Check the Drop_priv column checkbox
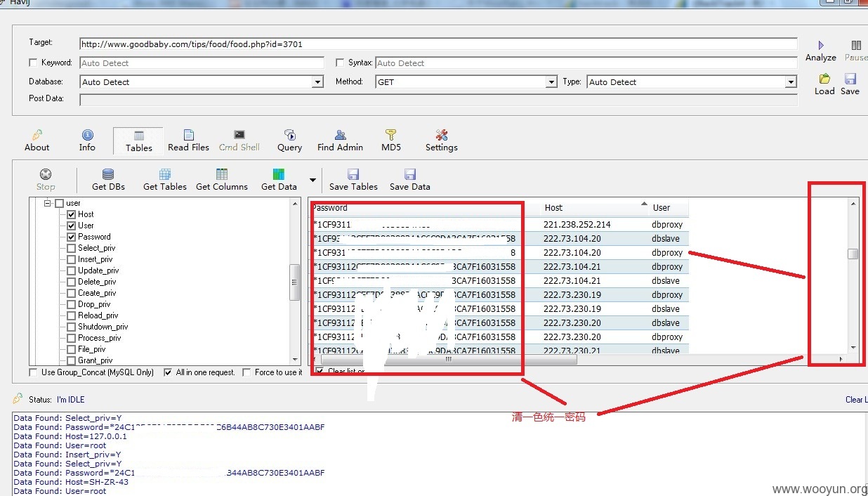 tap(72, 304)
